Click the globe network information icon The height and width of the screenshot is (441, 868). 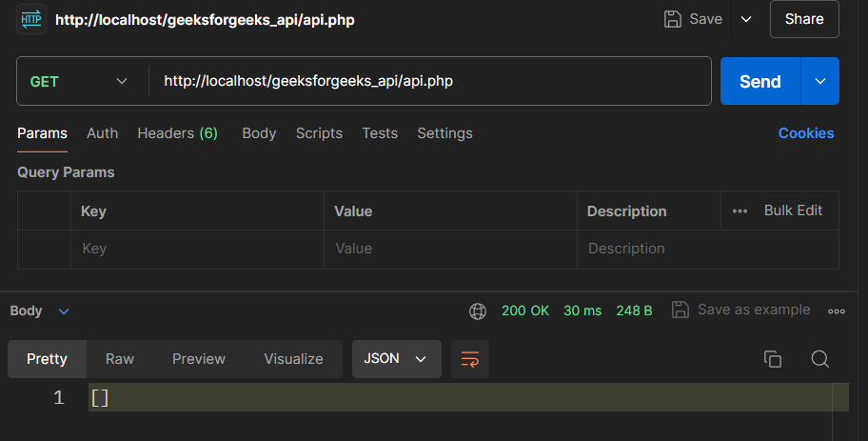point(478,311)
